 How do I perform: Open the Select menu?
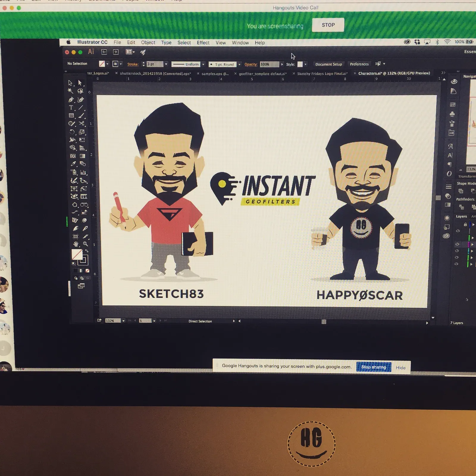184,43
